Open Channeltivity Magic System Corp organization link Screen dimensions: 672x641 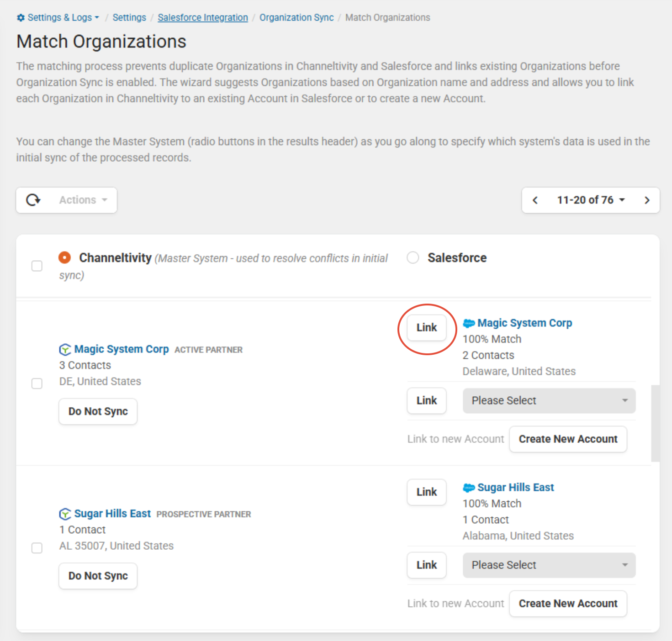122,349
